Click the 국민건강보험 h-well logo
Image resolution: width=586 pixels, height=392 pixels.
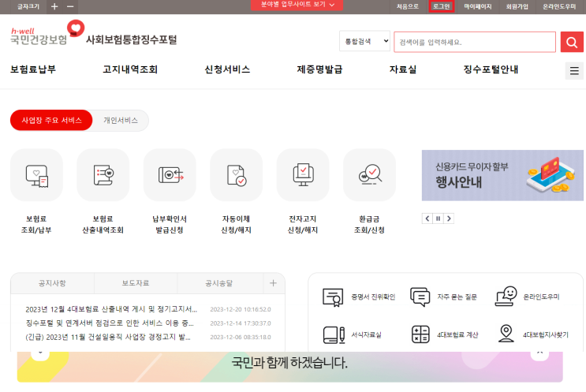point(47,33)
